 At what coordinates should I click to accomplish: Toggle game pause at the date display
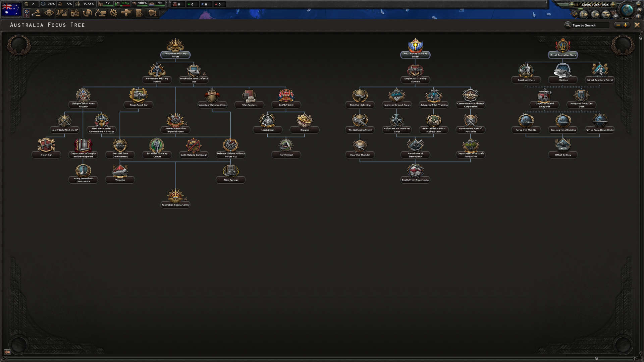coord(595,5)
